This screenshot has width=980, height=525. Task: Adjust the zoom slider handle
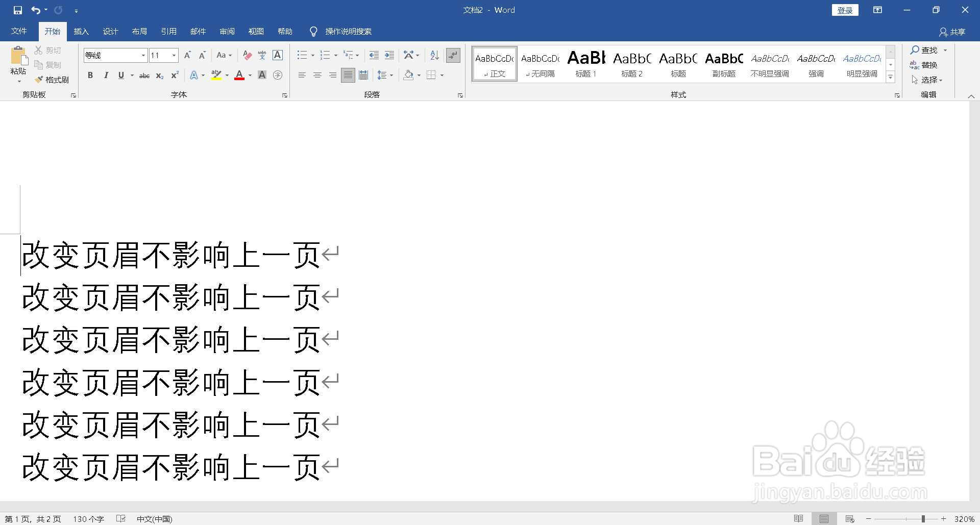coord(923,519)
